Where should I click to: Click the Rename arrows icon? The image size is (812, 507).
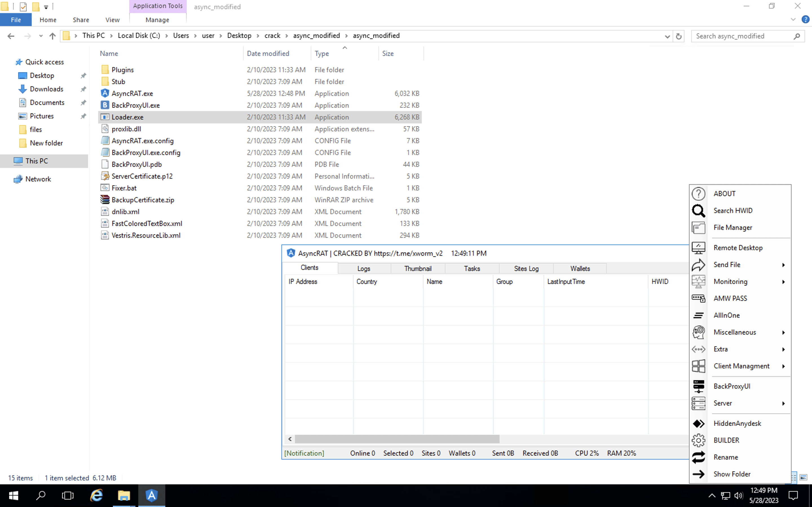pyautogui.click(x=698, y=457)
